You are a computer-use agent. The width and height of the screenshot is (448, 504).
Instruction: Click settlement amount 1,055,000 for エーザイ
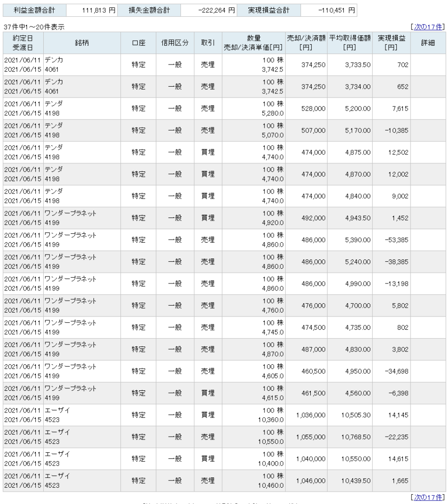tap(310, 437)
